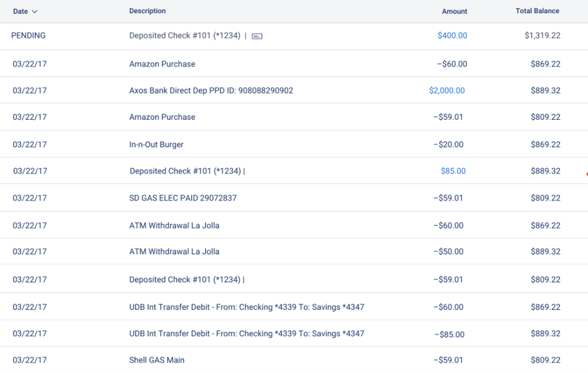Select the $2,000.00 deposit amount

[447, 90]
